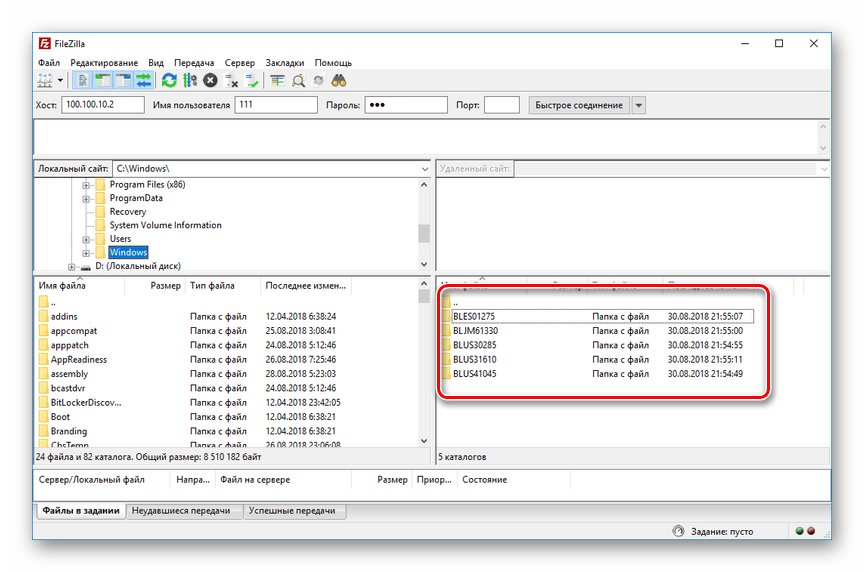Click the binoculars file search icon
Image resolution: width=864 pixels, height=572 pixels.
pyautogui.click(x=339, y=80)
